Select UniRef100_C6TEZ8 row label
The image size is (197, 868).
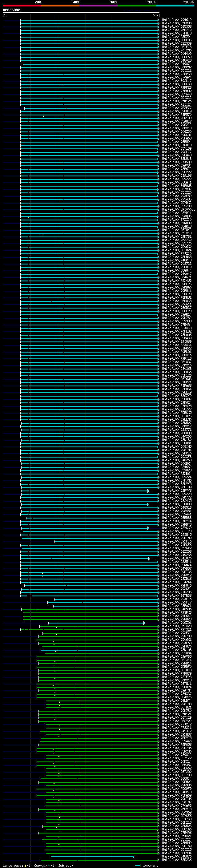pos(177,47)
